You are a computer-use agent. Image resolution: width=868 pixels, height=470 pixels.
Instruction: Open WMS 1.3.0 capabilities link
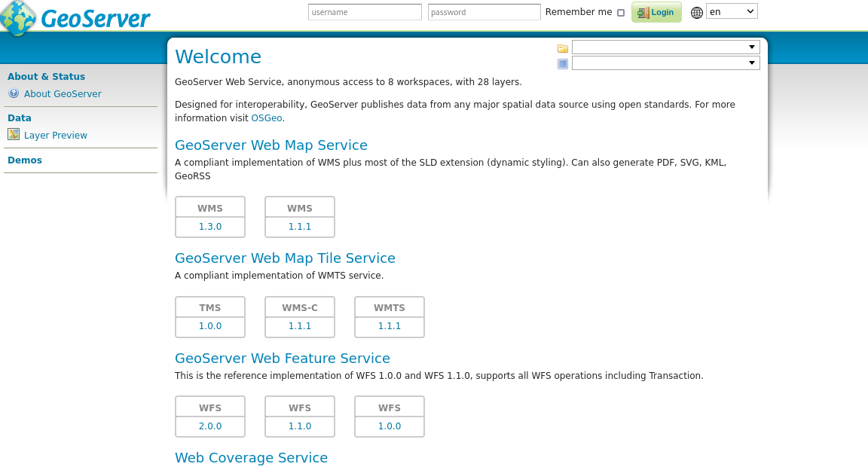coord(210,227)
